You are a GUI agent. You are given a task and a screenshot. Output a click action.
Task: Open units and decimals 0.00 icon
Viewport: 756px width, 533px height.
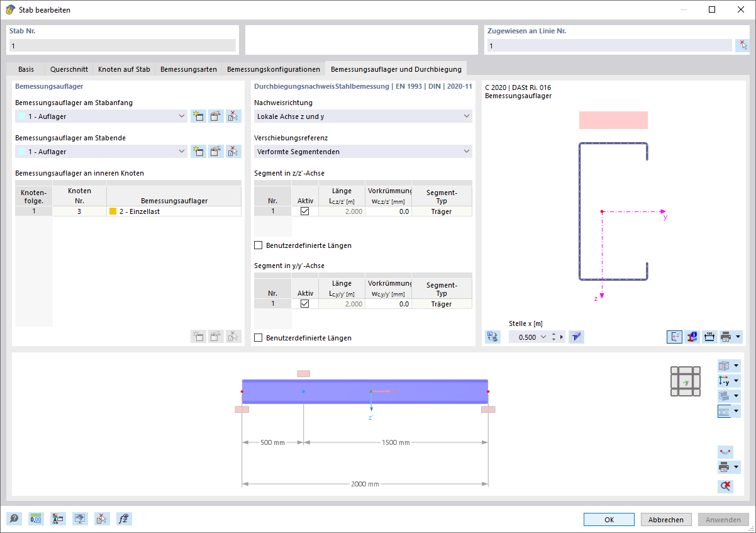click(x=36, y=519)
